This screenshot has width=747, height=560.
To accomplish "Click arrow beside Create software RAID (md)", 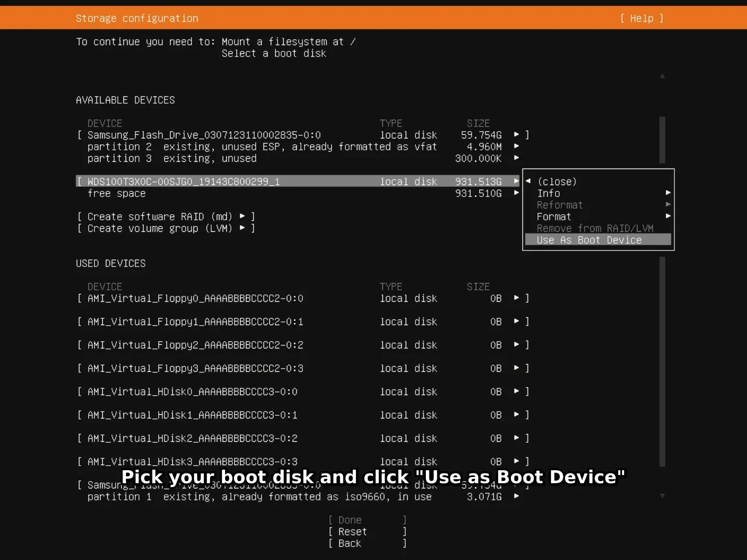I will pyautogui.click(x=242, y=216).
